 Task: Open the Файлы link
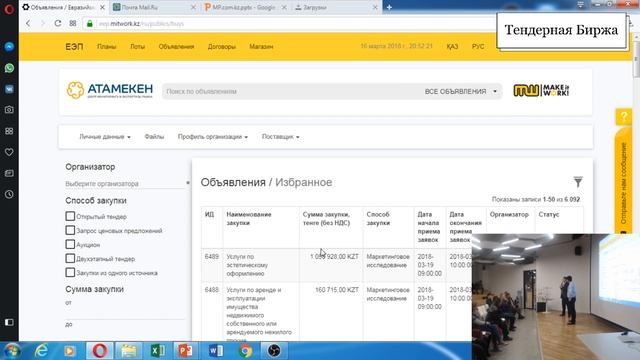tap(154, 137)
